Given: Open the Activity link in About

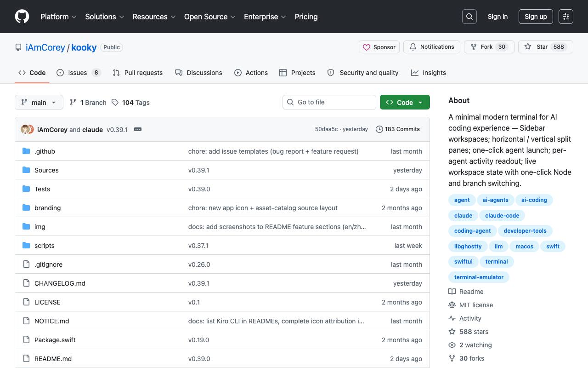Looking at the screenshot, I should tap(465, 318).
